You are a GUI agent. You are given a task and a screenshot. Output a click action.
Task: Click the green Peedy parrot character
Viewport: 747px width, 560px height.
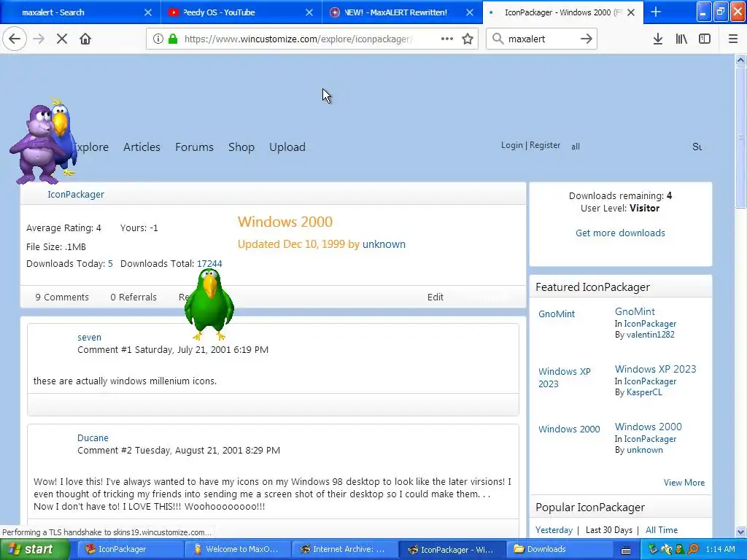pos(209,304)
